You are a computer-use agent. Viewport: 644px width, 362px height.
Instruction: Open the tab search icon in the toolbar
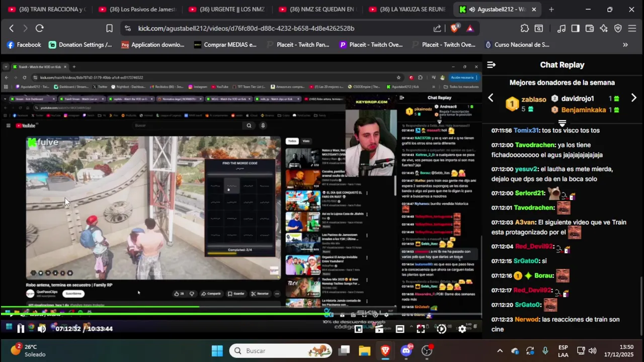539,29
